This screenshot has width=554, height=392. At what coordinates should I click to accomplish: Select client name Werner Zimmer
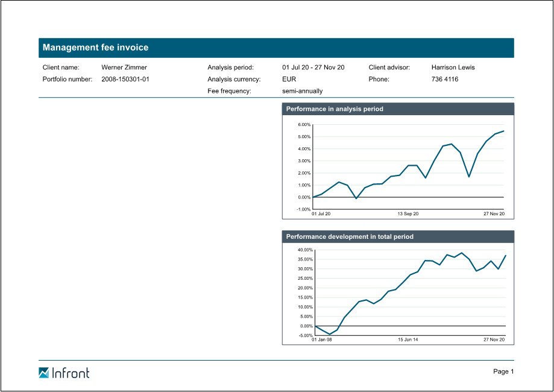pos(124,68)
